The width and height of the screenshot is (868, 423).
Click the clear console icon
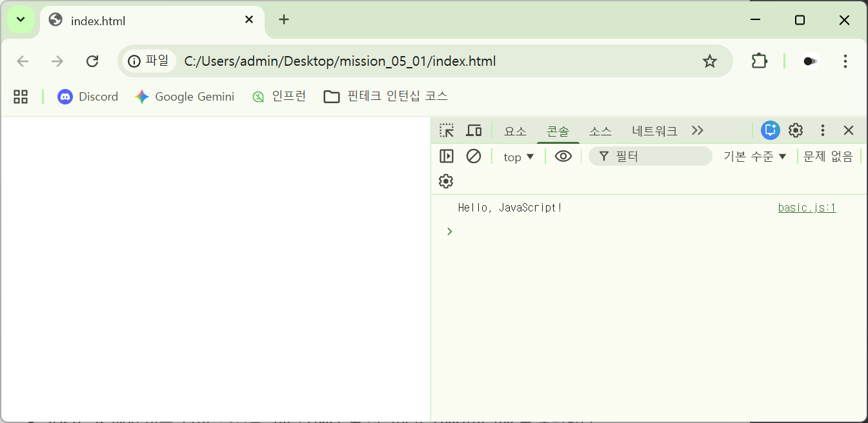(x=474, y=156)
